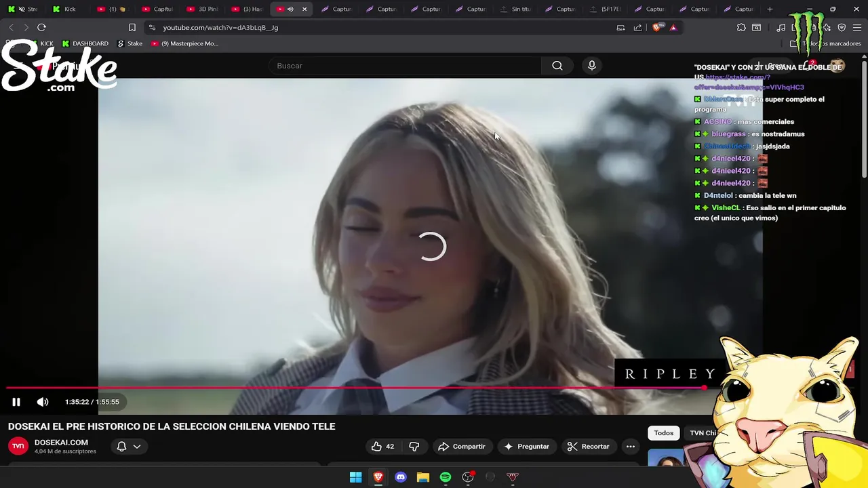Open DOSEKAI.COM channel name link

pos(61,443)
